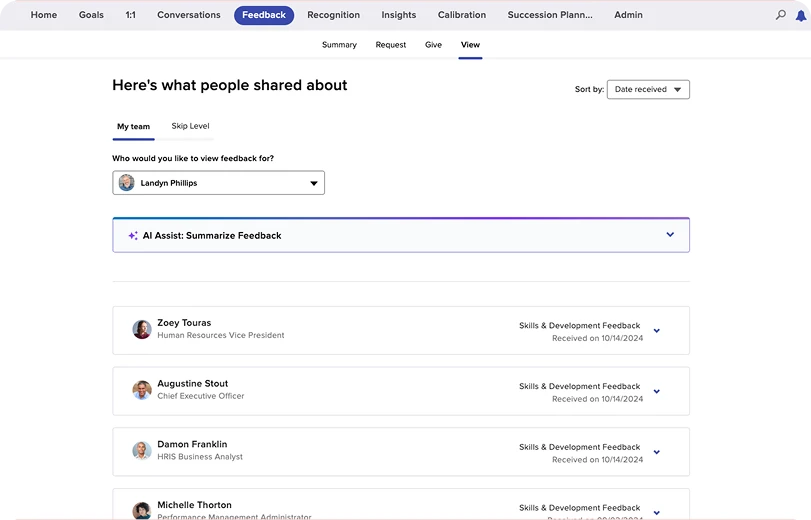Click Damon Franklin's avatar
Screen dimensions: 811x520
142,451
